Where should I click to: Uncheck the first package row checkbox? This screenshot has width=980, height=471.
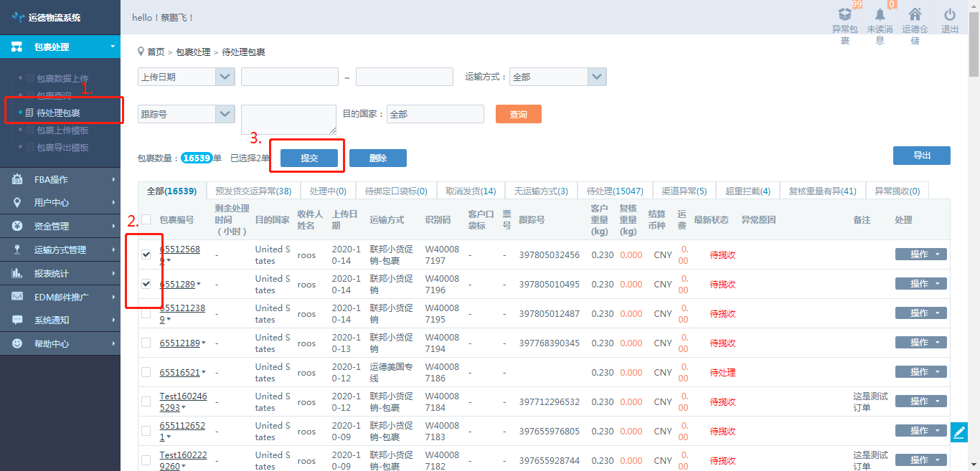pos(146,254)
